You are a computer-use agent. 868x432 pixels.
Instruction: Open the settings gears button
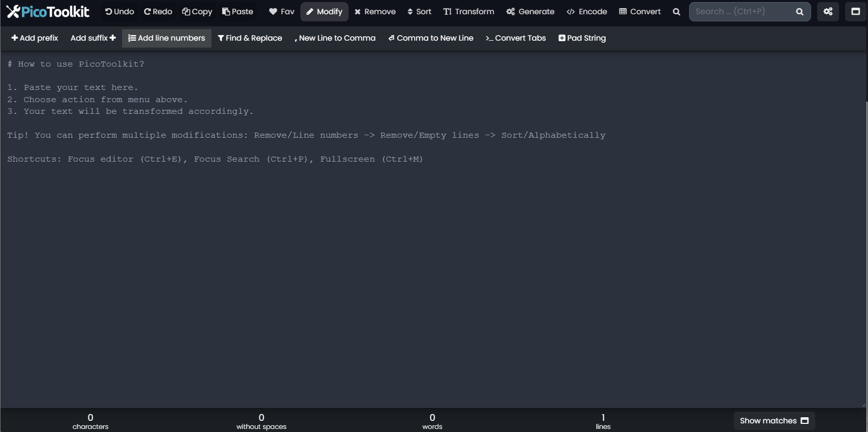pos(828,11)
